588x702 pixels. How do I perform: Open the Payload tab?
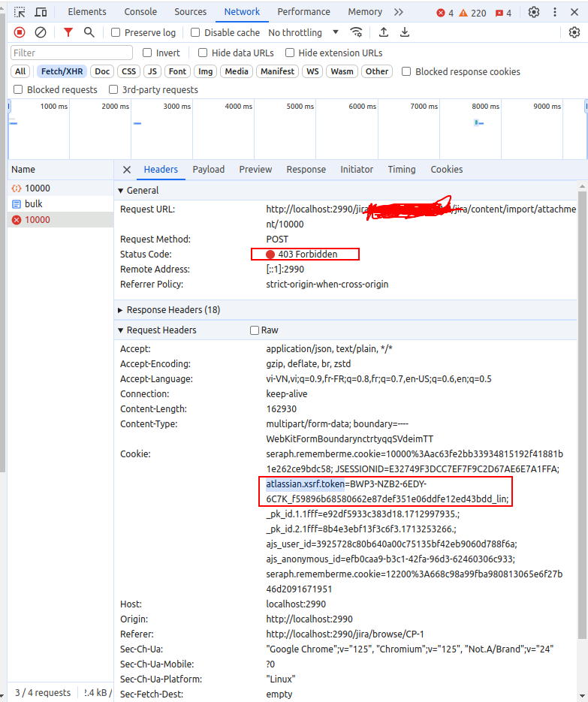208,170
